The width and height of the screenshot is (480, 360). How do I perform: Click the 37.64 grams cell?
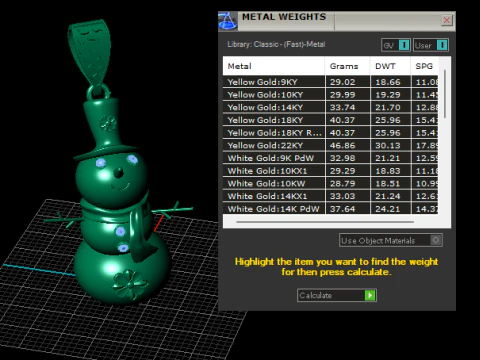[348, 209]
